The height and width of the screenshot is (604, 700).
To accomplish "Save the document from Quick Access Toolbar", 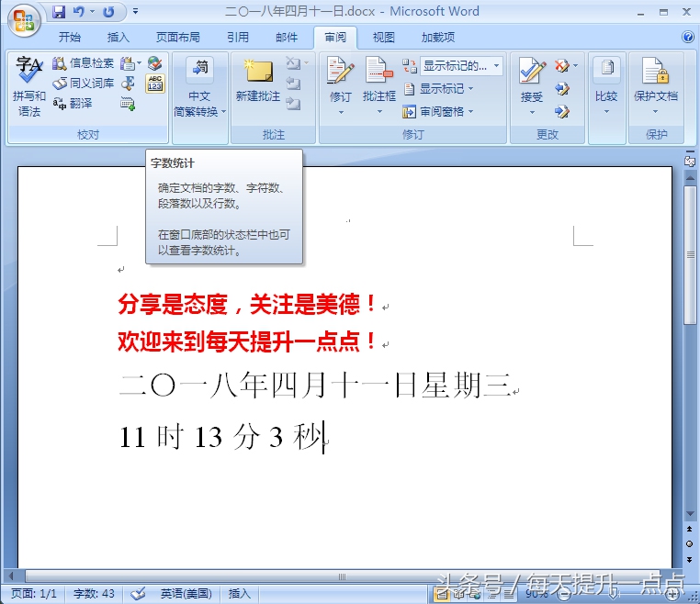I will [x=59, y=12].
